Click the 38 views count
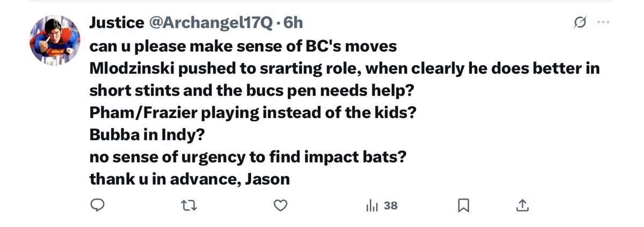Image resolution: width=644 pixels, height=227 pixels. coord(391,205)
